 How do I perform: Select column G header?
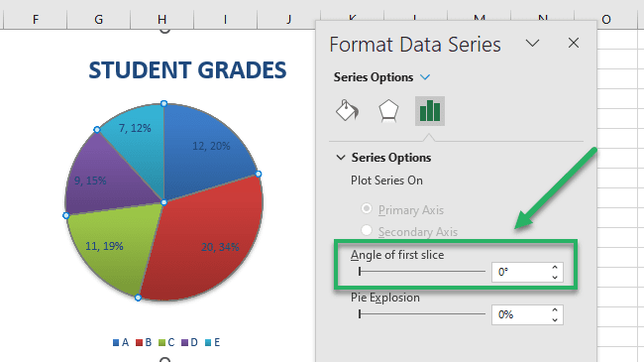point(98,19)
